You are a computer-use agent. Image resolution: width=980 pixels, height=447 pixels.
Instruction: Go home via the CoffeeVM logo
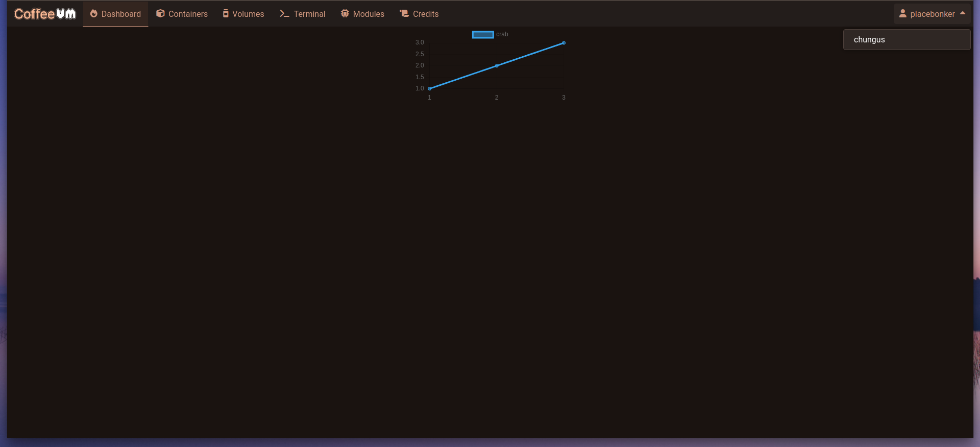[45, 14]
